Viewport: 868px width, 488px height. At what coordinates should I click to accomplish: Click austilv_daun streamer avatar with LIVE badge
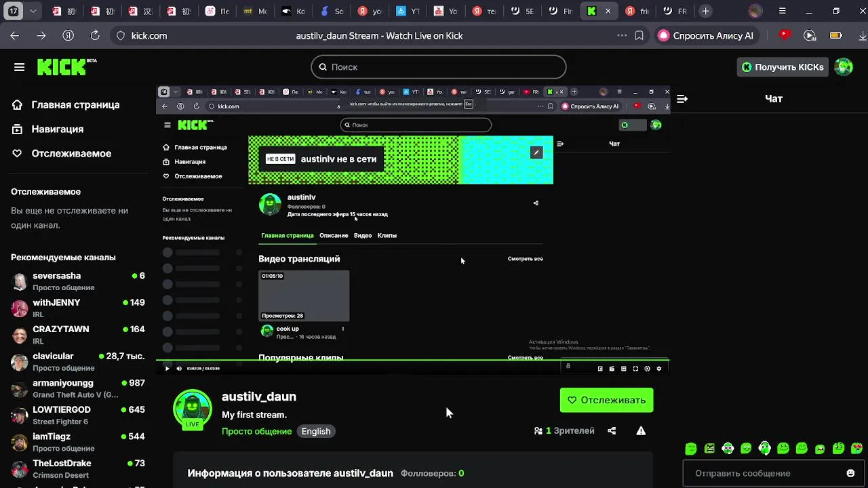tap(193, 409)
